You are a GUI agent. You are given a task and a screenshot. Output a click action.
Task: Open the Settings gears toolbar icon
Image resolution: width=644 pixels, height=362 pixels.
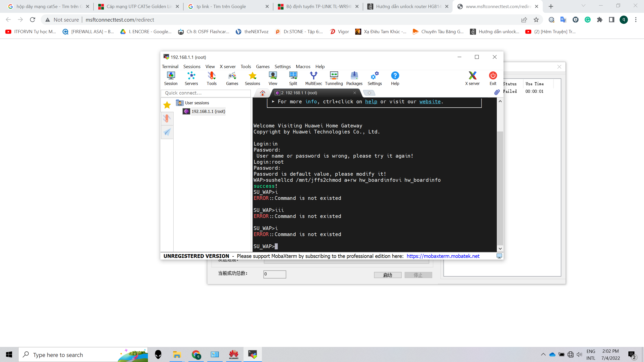[x=375, y=78]
